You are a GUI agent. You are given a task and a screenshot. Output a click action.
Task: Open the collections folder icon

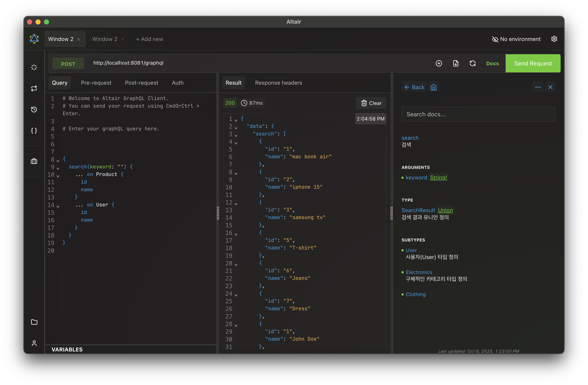point(34,322)
